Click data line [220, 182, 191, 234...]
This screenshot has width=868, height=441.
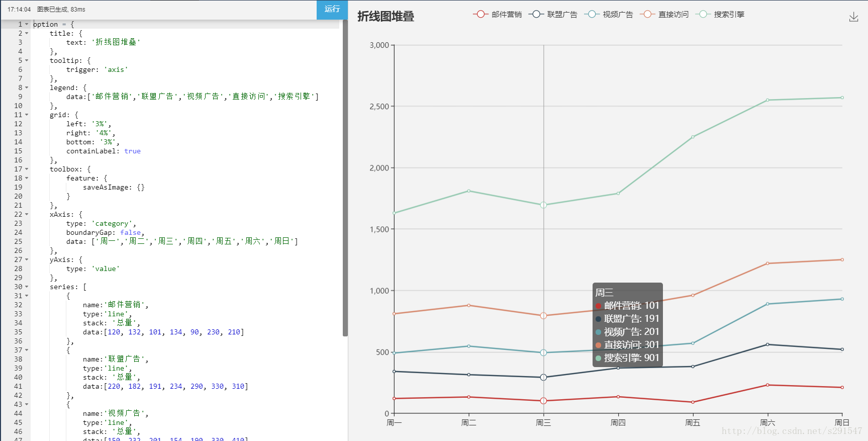165,386
